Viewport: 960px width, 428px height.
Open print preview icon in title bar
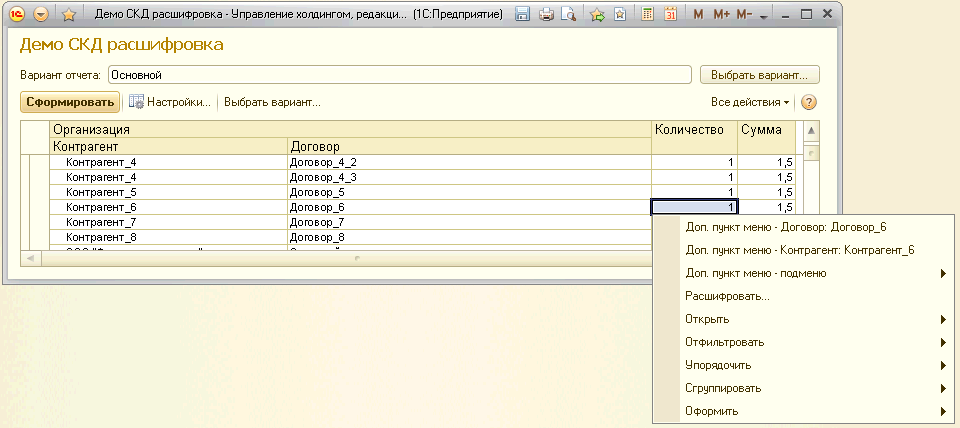point(568,15)
